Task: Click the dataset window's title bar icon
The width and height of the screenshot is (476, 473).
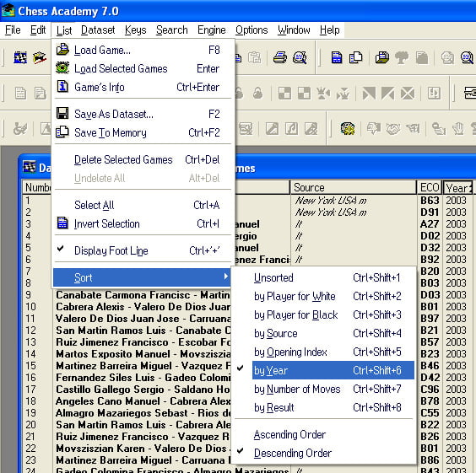Action: point(30,167)
